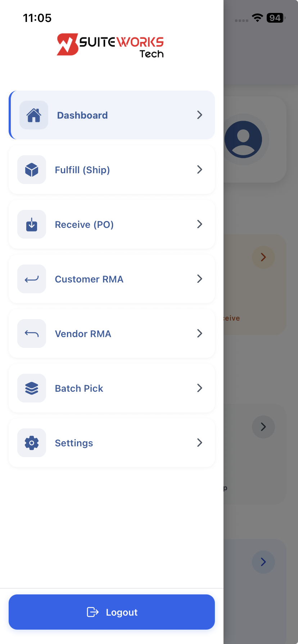298x644 pixels.
Task: Open the Customer RMA menu item
Action: tap(89, 279)
